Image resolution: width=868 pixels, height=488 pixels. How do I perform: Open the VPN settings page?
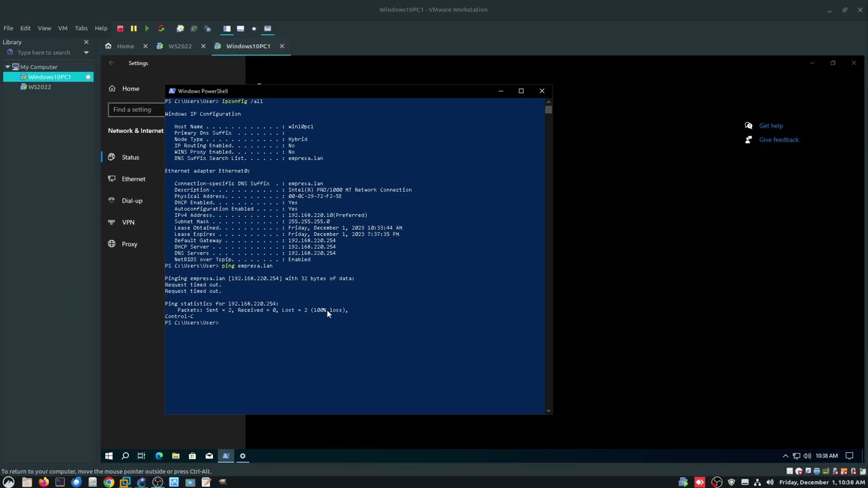[x=128, y=222]
